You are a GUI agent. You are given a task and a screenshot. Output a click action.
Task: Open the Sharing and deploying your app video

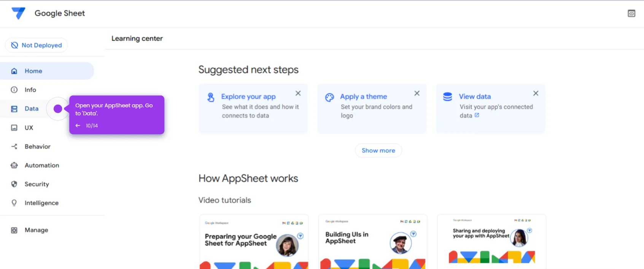click(491, 242)
